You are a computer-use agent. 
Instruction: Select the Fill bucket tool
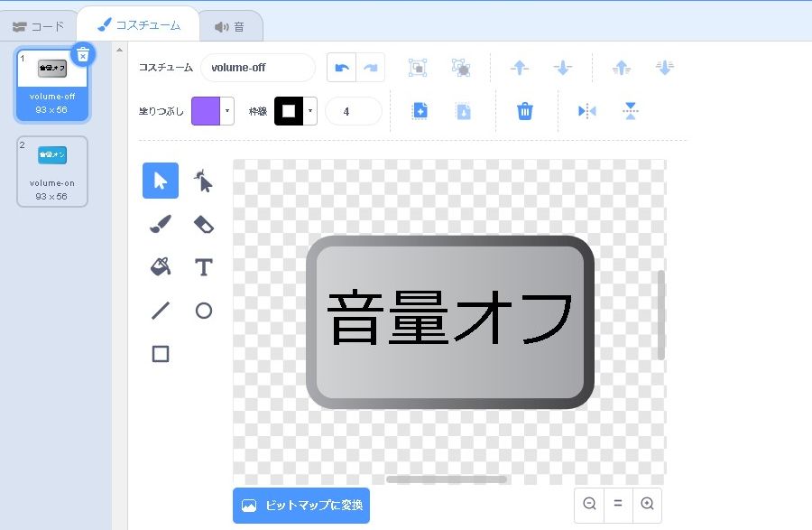coord(161,267)
